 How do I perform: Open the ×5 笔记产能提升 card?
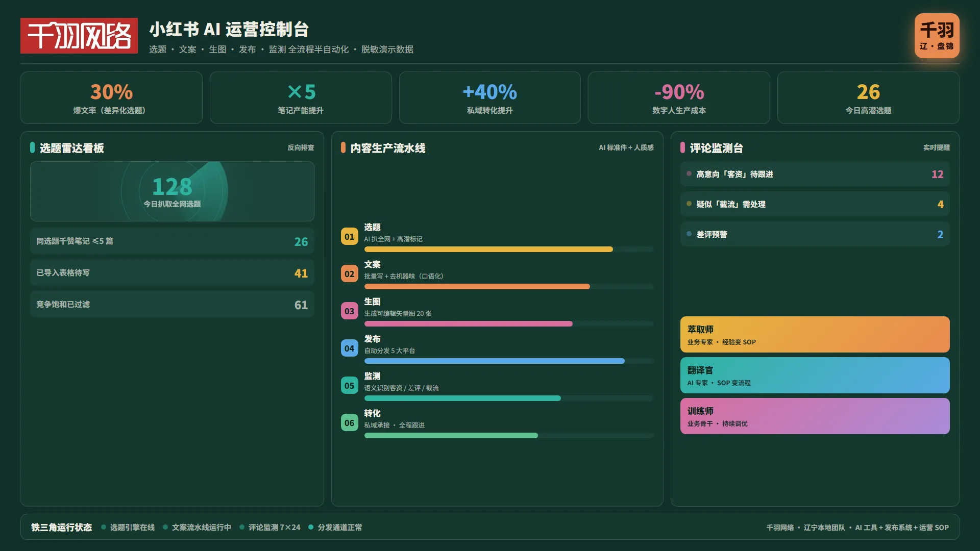301,97
